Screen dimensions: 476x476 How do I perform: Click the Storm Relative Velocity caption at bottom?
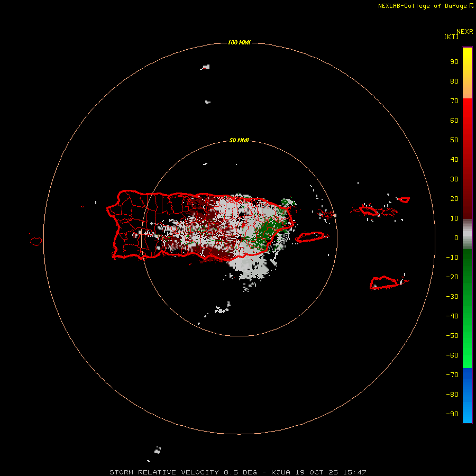click(x=238, y=472)
